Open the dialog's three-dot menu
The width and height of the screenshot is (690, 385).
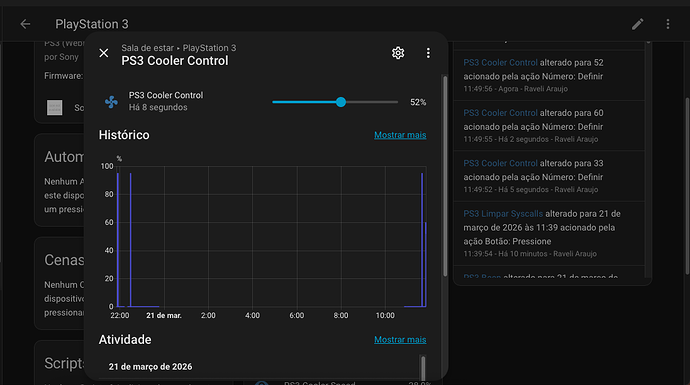point(428,53)
